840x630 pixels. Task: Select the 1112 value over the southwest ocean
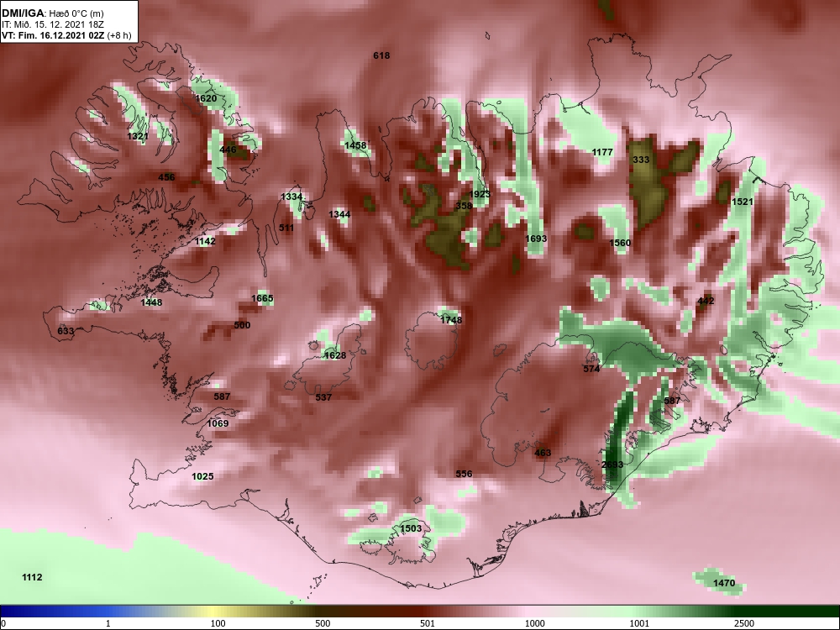coord(32,578)
